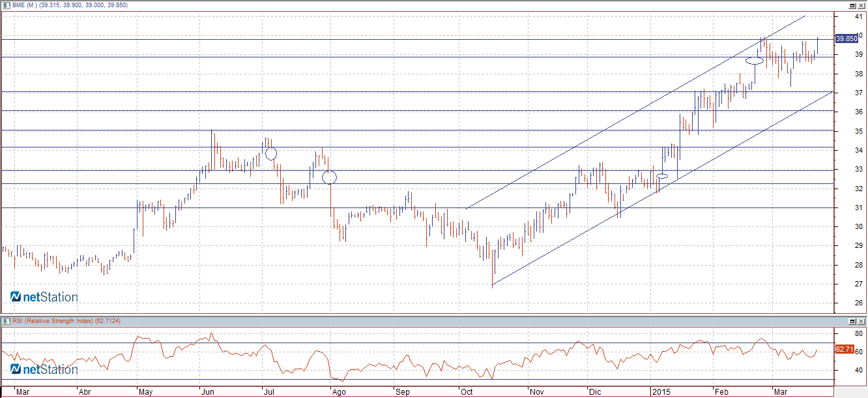This screenshot has width=868, height=398.
Task: Click the 39.850 current price label
Action: point(846,39)
